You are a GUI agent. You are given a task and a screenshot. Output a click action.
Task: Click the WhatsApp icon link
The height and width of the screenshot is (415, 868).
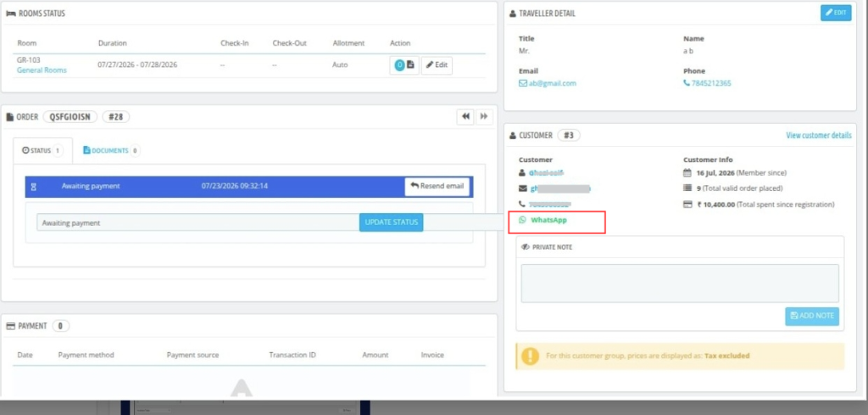[x=543, y=220]
